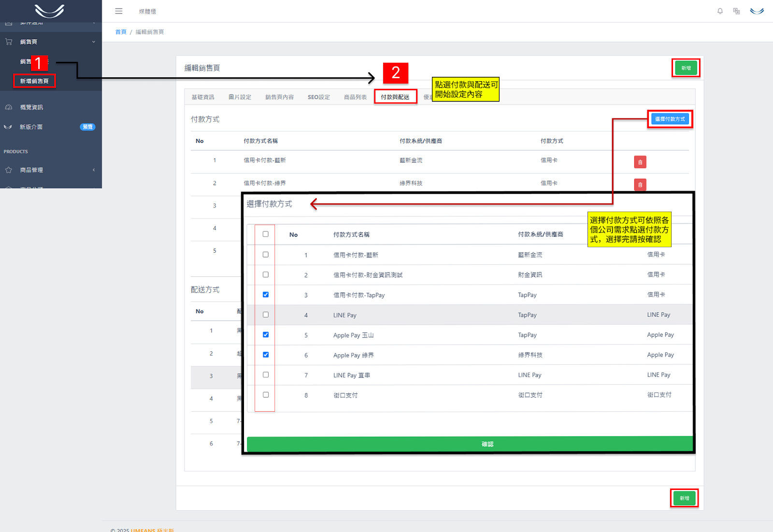
Task: Click the 財金資訊 supplier cell
Action: [x=530, y=274]
